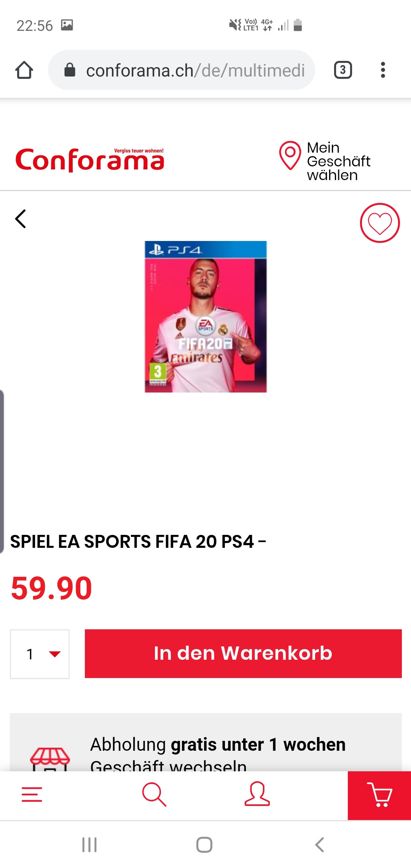Open the user account profile icon
This screenshot has width=411, height=868.
(257, 794)
